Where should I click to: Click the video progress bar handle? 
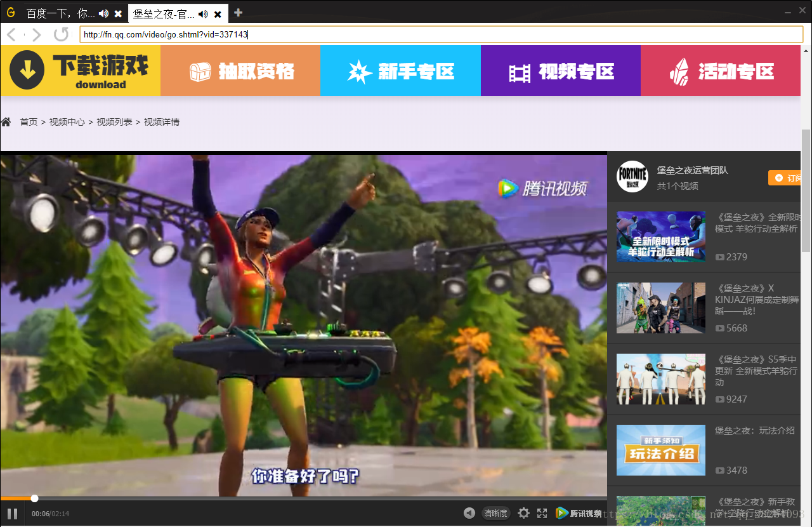coord(34,498)
